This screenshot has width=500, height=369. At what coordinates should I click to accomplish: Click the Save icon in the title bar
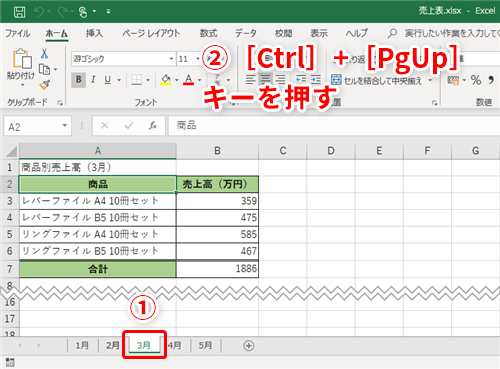tap(19, 12)
